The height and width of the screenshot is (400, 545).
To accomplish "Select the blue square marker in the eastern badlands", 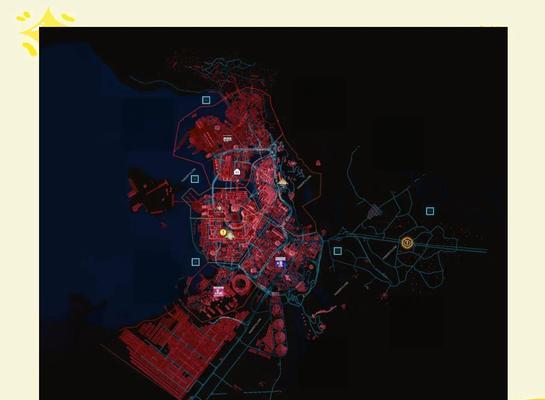I will click(430, 211).
